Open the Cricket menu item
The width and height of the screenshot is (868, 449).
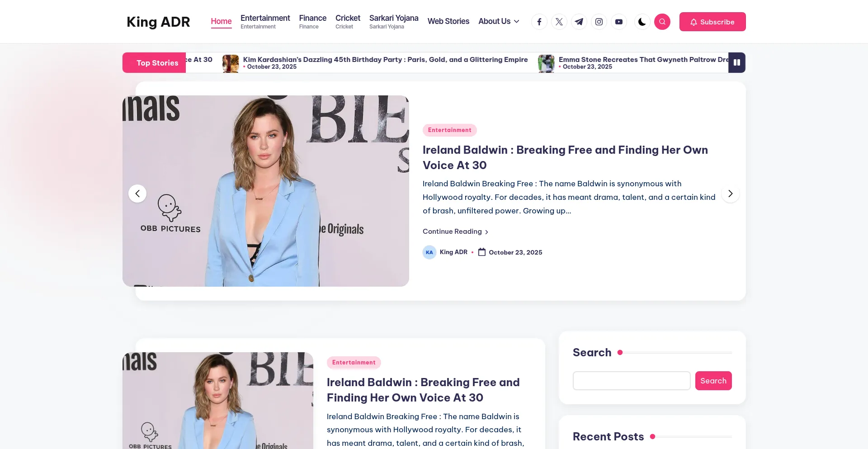(x=348, y=21)
